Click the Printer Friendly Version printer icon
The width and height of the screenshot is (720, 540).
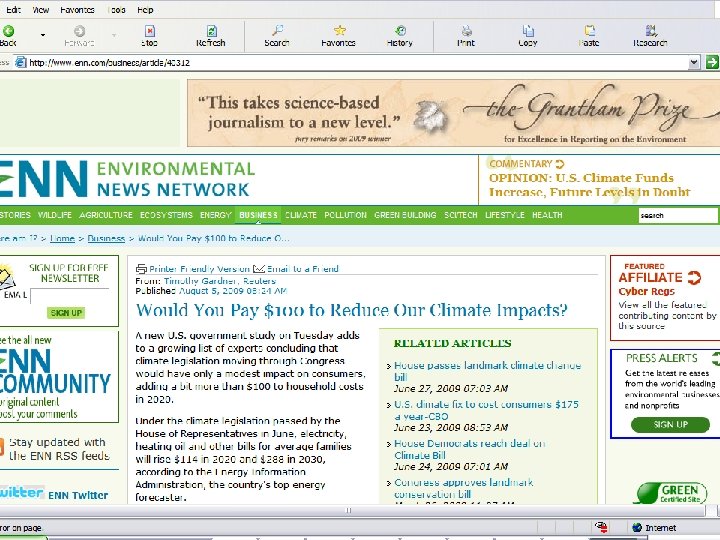[x=141, y=269]
